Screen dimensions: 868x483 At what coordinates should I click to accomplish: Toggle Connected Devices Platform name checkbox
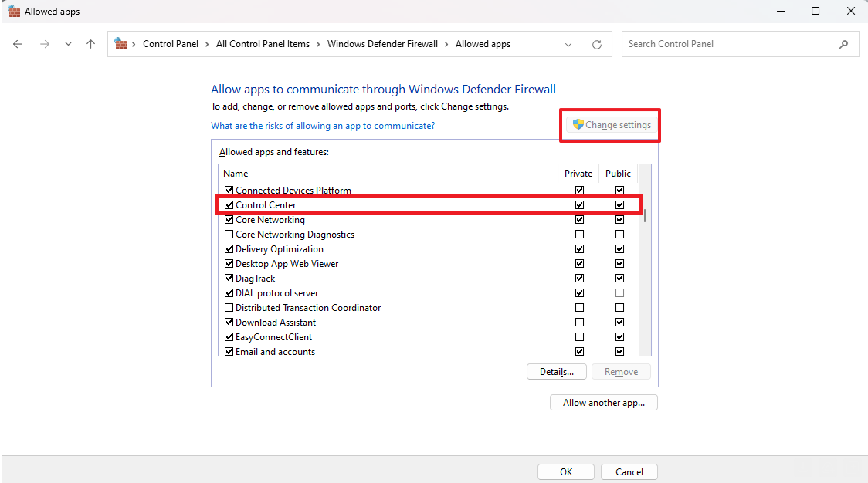pyautogui.click(x=229, y=191)
